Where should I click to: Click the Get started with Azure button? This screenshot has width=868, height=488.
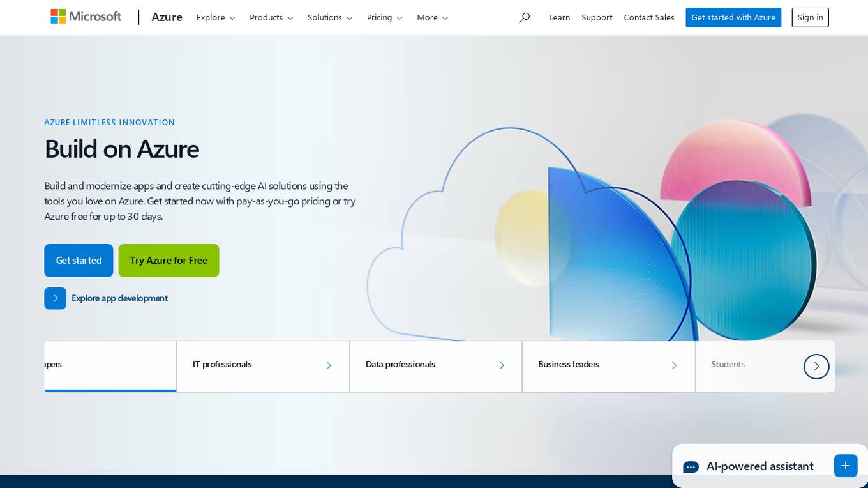point(733,17)
